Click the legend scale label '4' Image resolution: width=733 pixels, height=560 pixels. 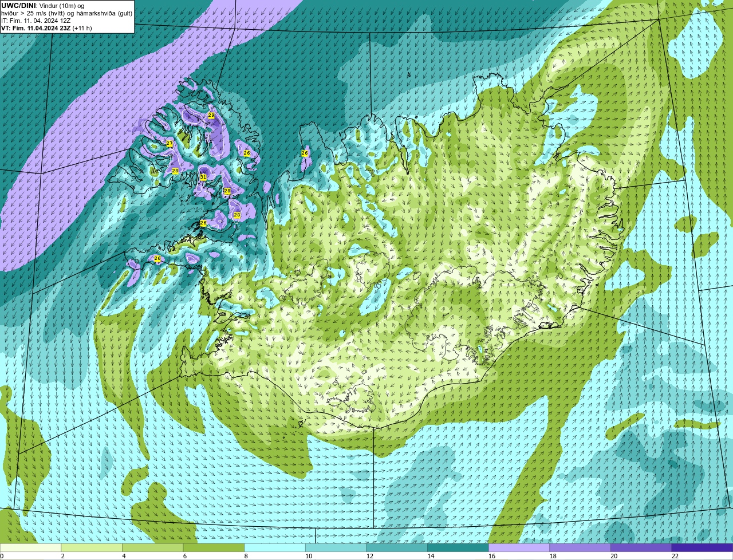tap(124, 556)
